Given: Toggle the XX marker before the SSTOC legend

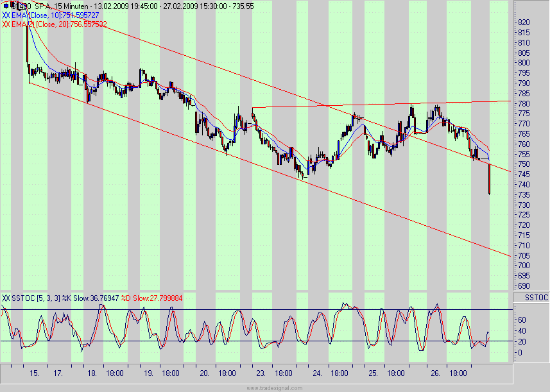Looking at the screenshot, I should [6, 298].
